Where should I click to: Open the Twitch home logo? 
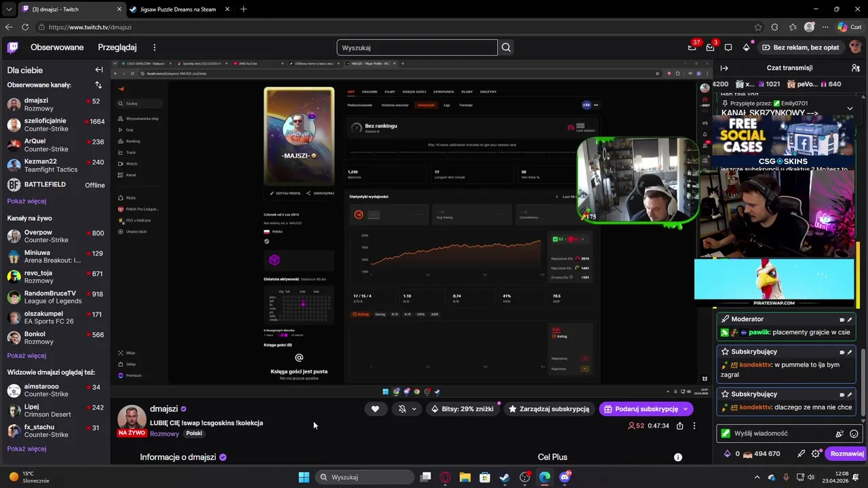click(x=13, y=47)
